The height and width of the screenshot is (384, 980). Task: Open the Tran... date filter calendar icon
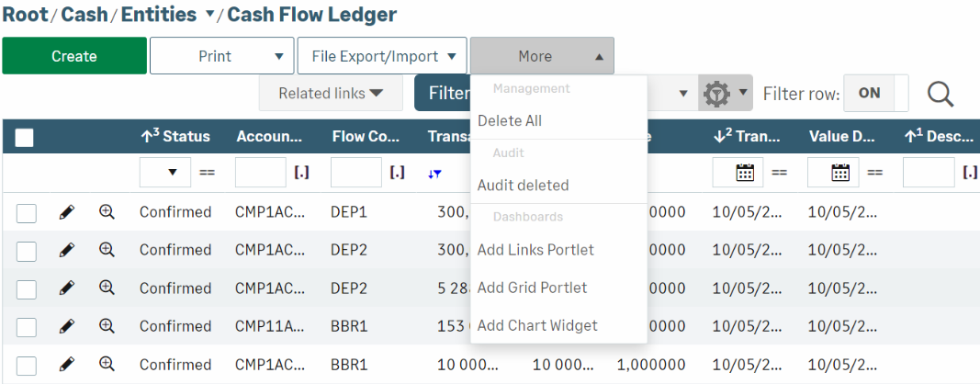coord(745,173)
